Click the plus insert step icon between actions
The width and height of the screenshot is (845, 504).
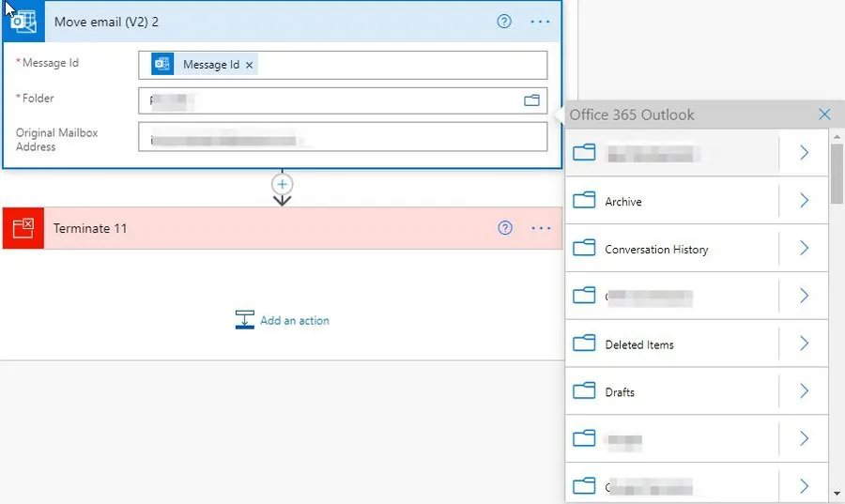coord(282,183)
